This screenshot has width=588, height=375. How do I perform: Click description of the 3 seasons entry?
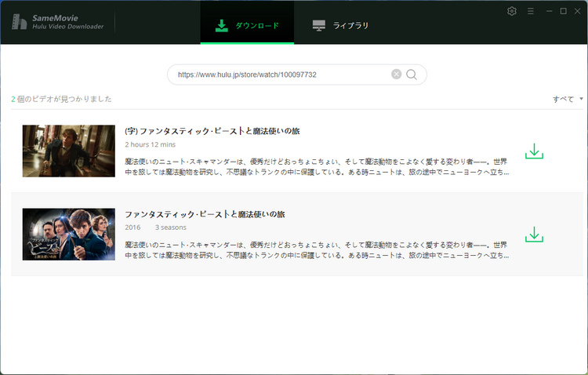[x=317, y=250]
